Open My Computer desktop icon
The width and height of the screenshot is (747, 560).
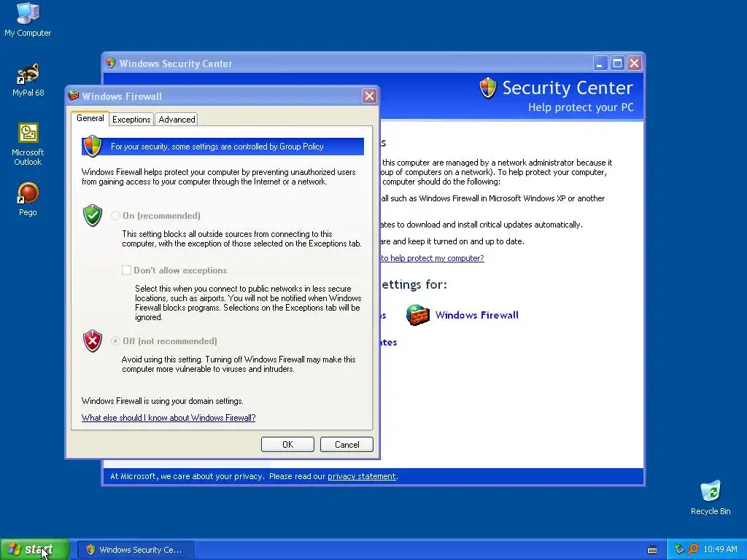click(28, 19)
